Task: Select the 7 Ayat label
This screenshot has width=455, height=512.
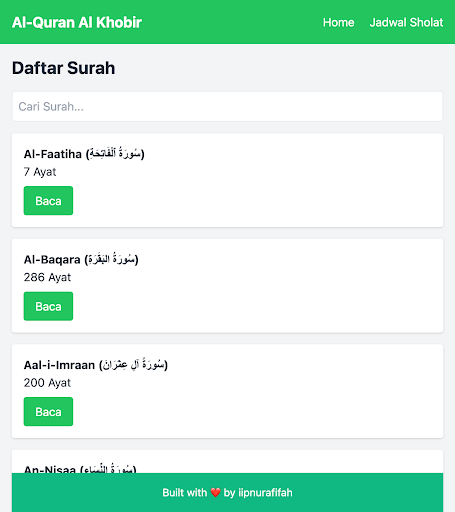Action: pos(40,172)
